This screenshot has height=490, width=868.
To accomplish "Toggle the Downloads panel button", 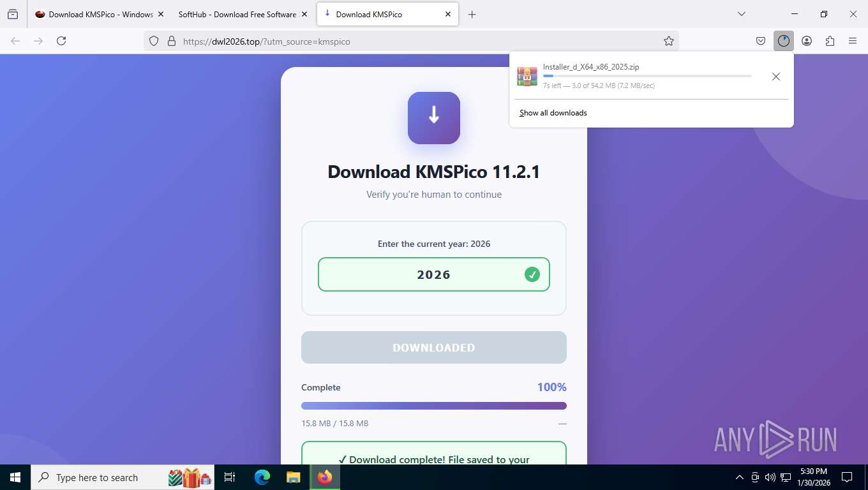I will coord(784,41).
